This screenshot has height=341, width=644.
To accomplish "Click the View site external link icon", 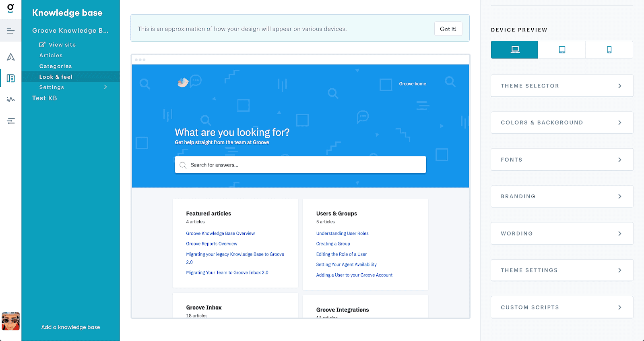I will [42, 45].
